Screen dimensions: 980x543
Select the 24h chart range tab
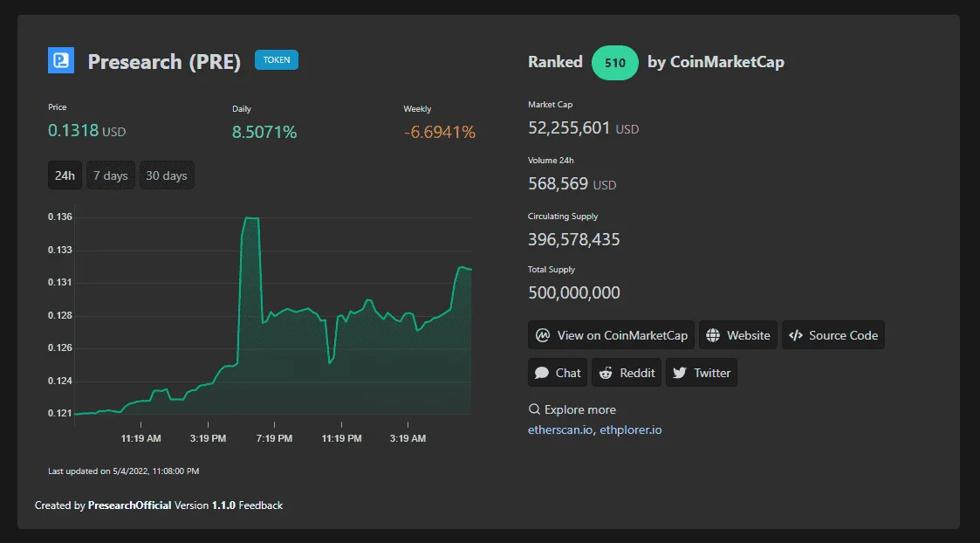coord(65,175)
